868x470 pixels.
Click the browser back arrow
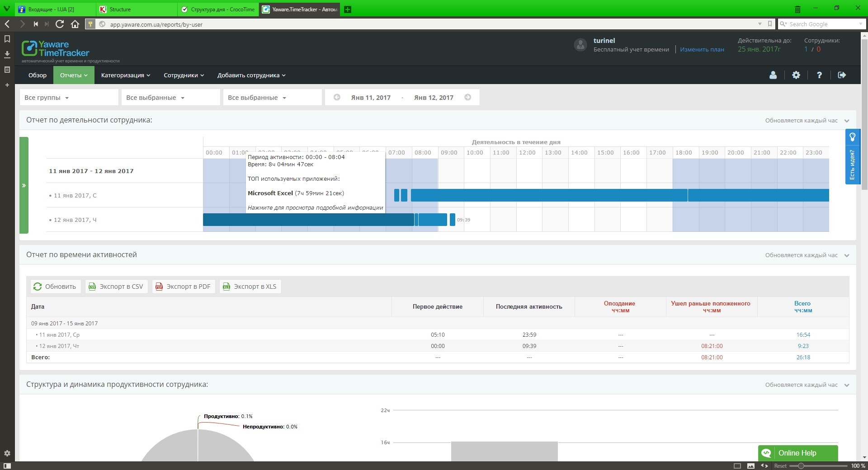(x=7, y=24)
